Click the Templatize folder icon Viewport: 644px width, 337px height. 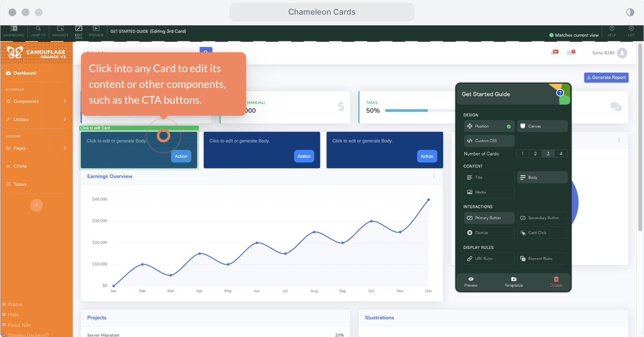click(514, 279)
